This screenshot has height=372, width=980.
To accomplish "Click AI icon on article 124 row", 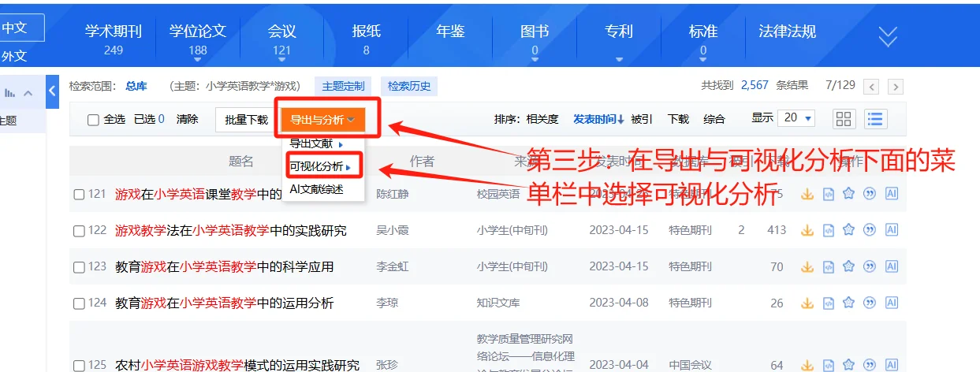I will (x=892, y=303).
